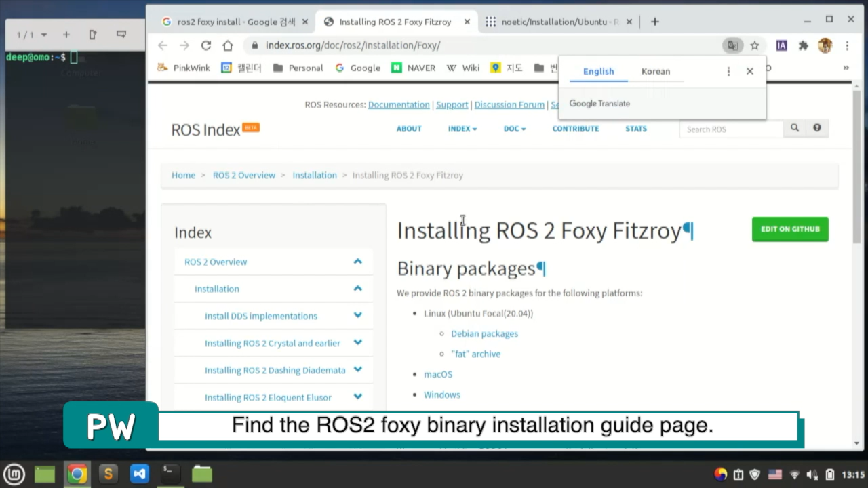Open a new browser tab

[654, 22]
